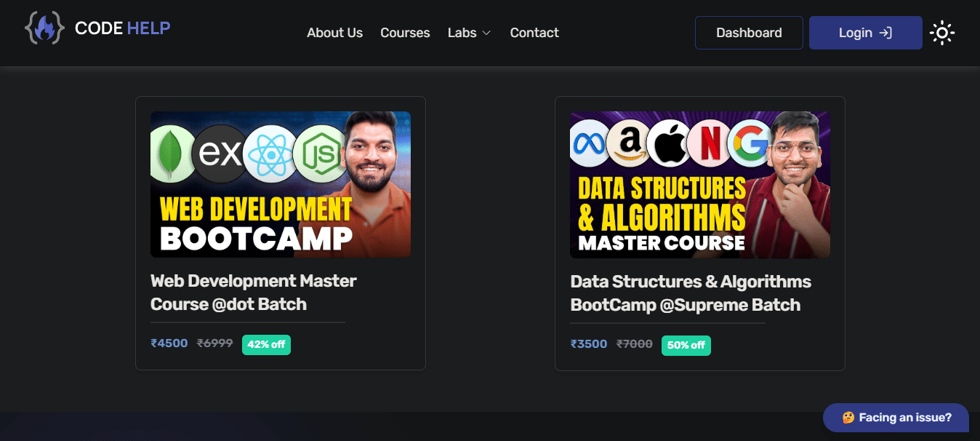Click the Apple logo in DSA thumbnail
Screen dimensions: 980x441
coord(670,143)
